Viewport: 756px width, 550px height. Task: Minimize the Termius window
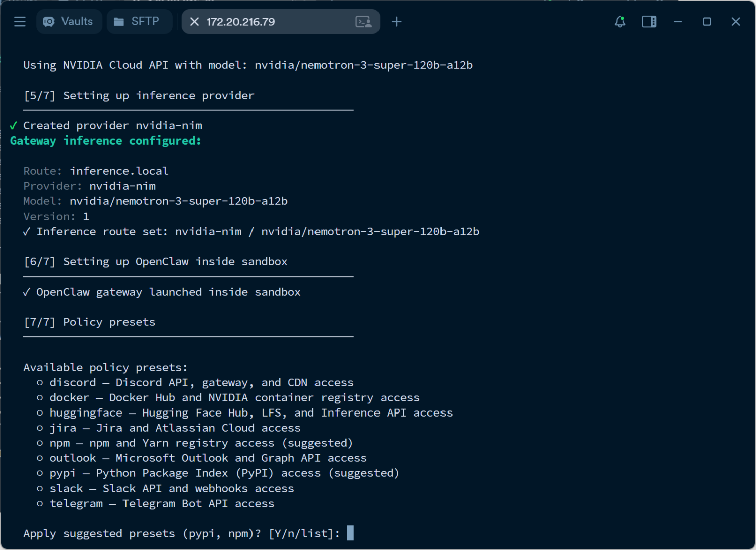pyautogui.click(x=678, y=22)
